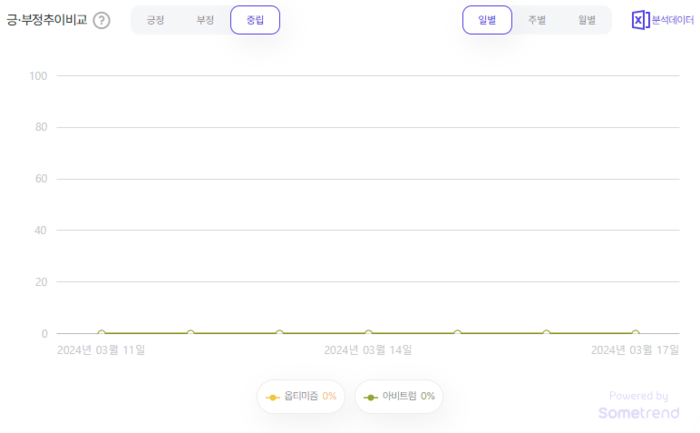Click the help question mark icon beside the title
700x433 pixels.
pyautogui.click(x=101, y=21)
